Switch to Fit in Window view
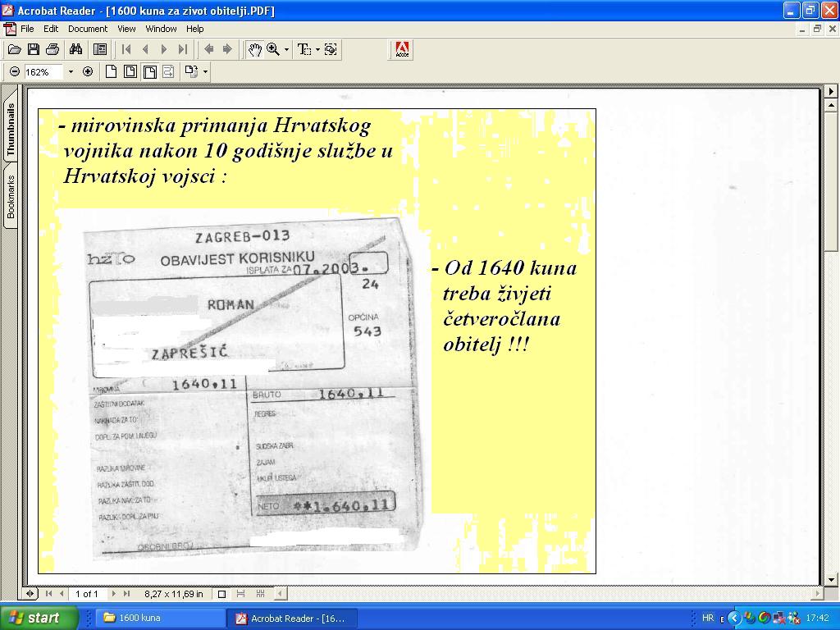Viewport: 840px width, 630px height. (130, 71)
